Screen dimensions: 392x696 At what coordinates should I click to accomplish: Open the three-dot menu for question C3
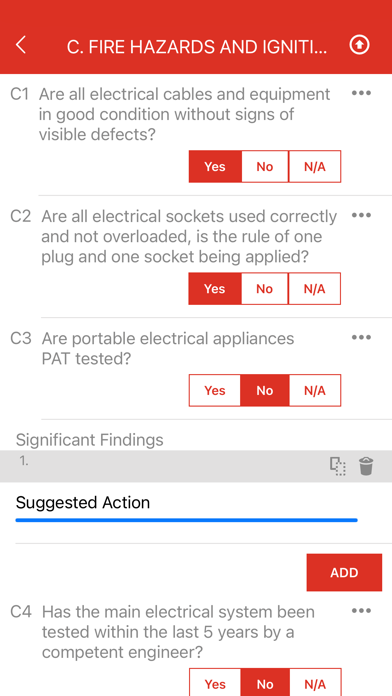[361, 337]
